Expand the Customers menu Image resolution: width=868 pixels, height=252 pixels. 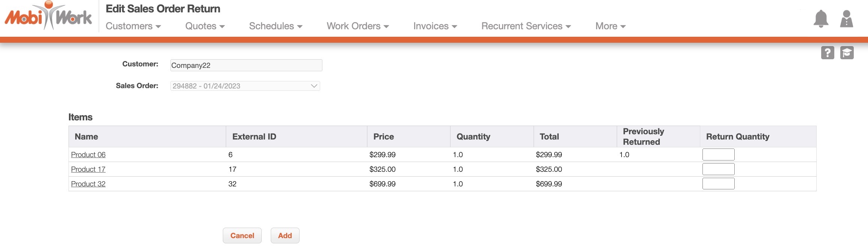(133, 26)
